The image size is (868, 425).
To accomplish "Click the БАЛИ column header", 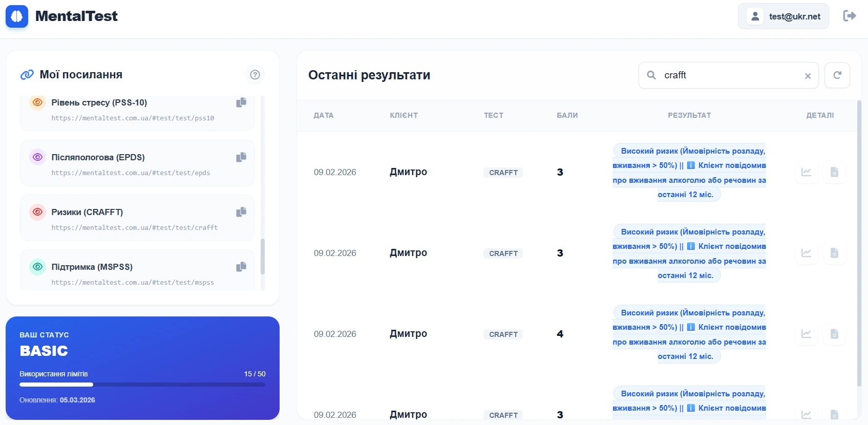I will coord(567,116).
